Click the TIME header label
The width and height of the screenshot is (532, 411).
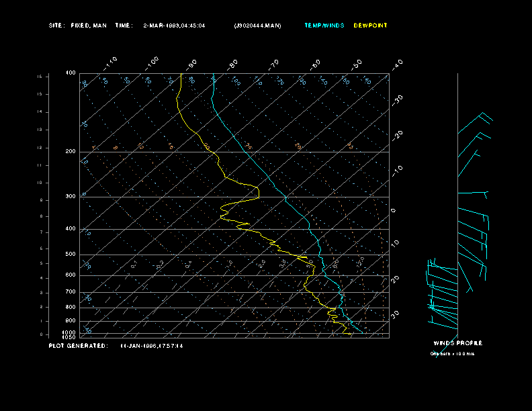pos(124,26)
